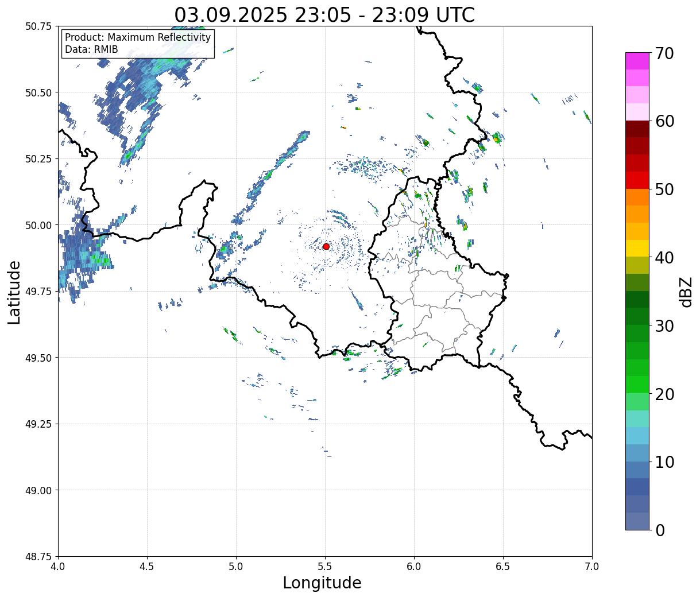The height and width of the screenshot is (597, 700).
Task: Click the bright red colorbar segment above 50
Action: click(637, 180)
